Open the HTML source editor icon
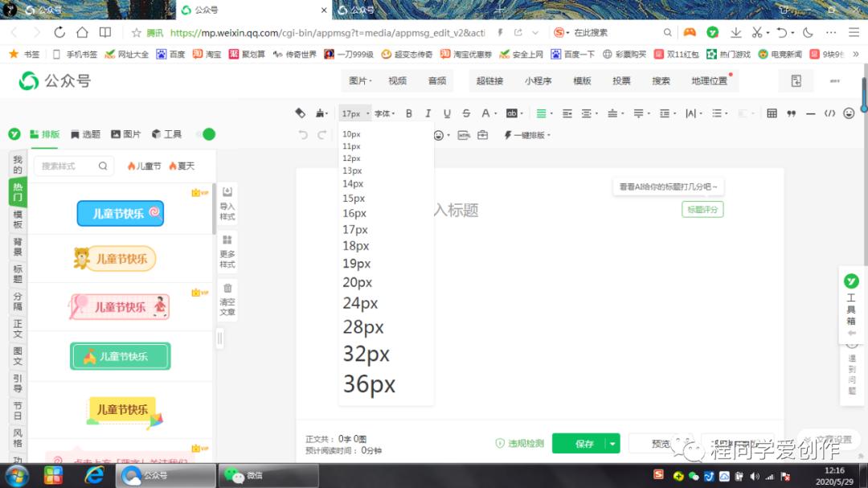 pos(830,113)
